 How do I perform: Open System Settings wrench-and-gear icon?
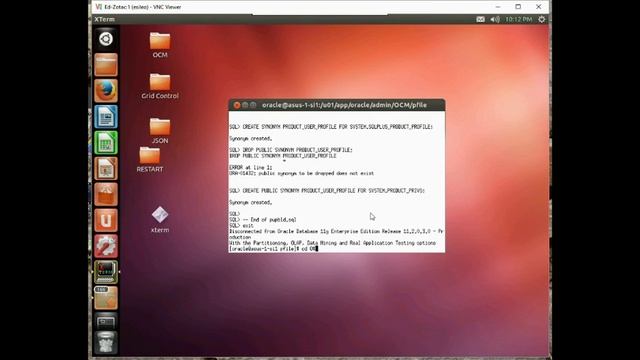click(x=106, y=246)
